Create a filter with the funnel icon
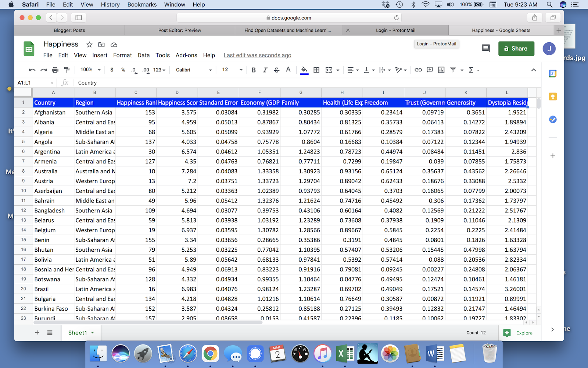The width and height of the screenshot is (588, 368). (x=453, y=70)
